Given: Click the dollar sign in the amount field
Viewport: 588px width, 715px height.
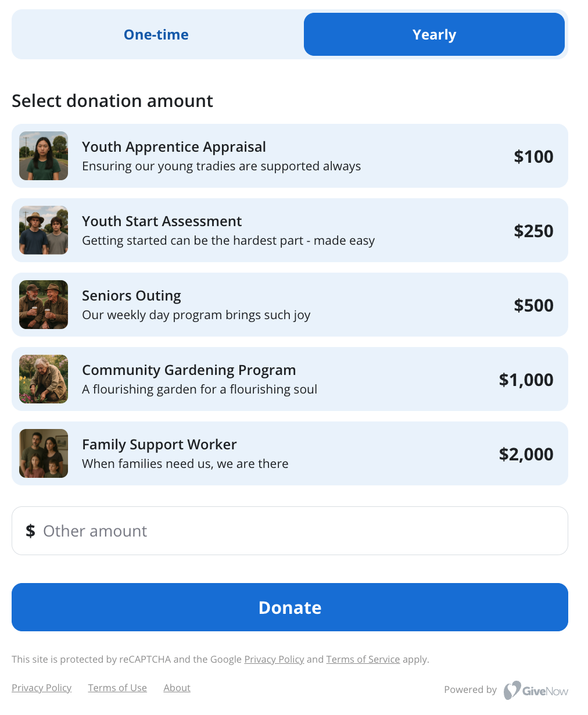Looking at the screenshot, I should tap(30, 531).
